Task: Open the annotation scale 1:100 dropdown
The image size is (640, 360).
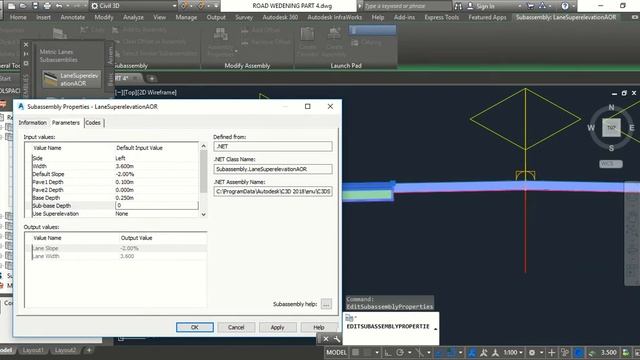Action: [513, 353]
